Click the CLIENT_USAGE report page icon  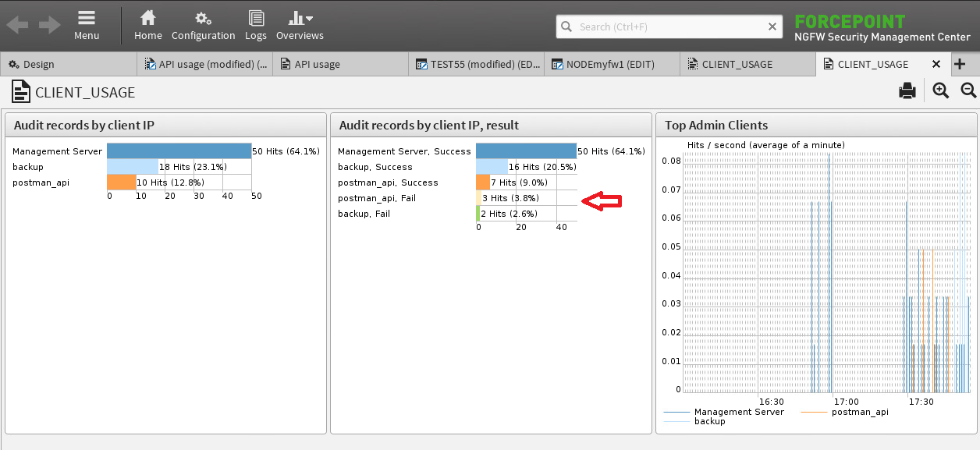21,92
